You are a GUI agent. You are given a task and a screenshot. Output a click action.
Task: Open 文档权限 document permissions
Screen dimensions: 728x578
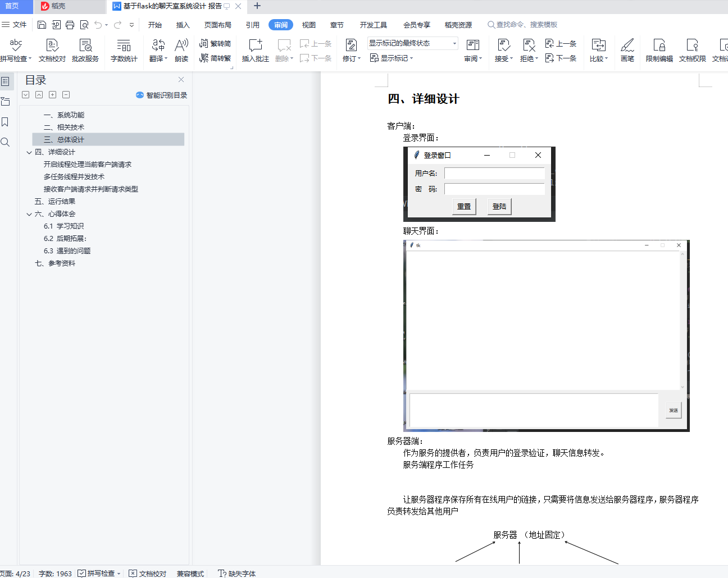(693, 51)
